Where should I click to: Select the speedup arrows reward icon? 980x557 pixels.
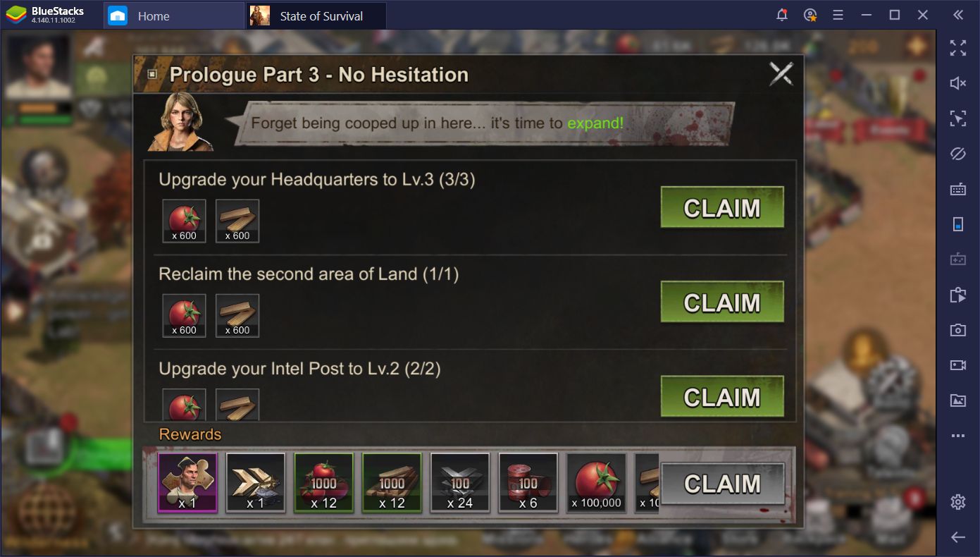256,483
